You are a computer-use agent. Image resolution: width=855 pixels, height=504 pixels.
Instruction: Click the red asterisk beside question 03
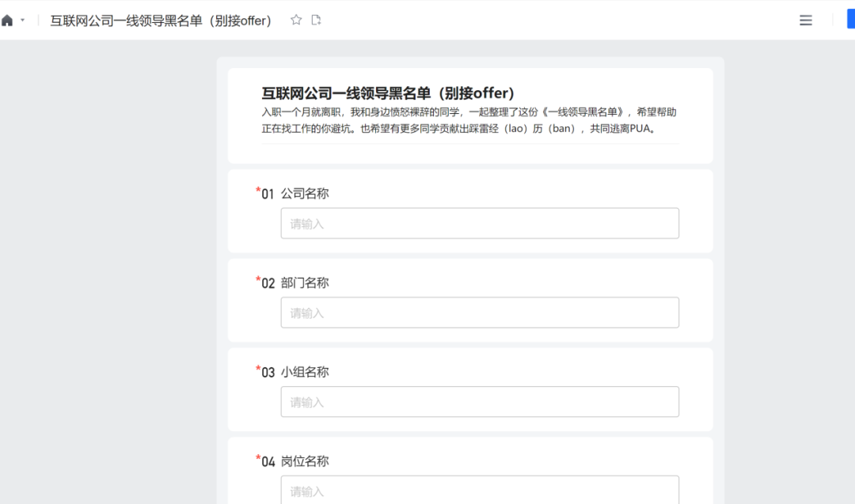click(x=258, y=369)
